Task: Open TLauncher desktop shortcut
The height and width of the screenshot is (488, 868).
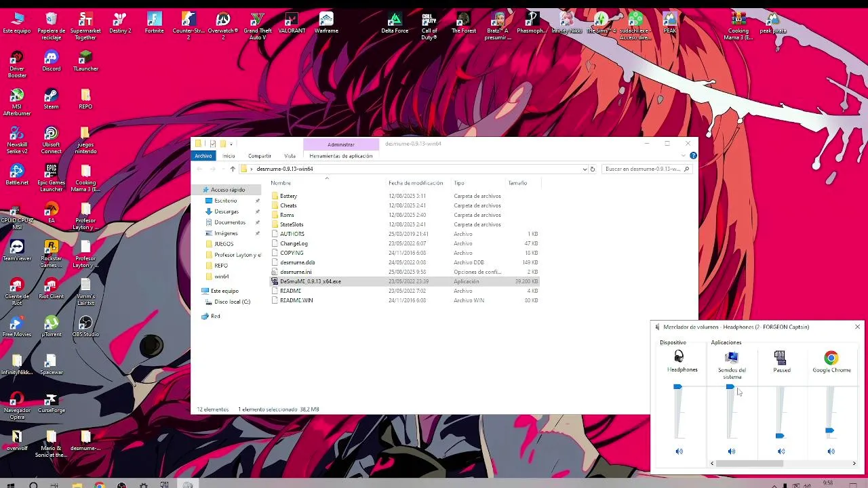Action: coord(85,61)
